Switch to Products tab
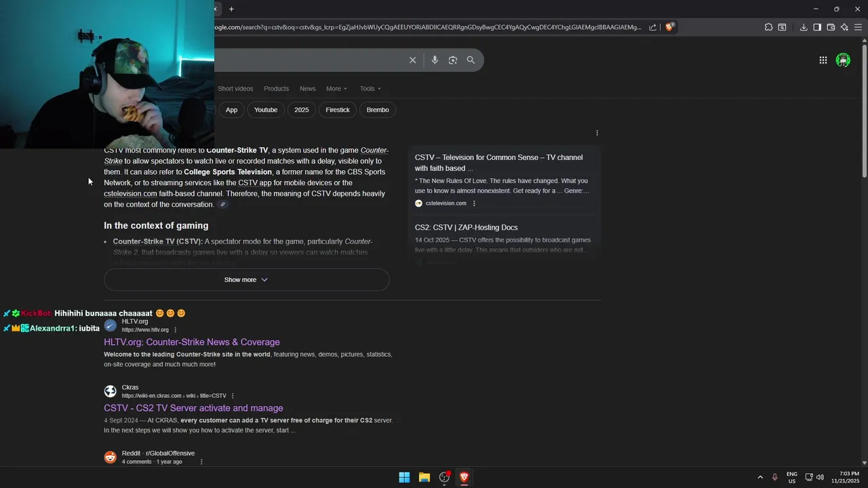The image size is (868, 488). click(x=276, y=89)
